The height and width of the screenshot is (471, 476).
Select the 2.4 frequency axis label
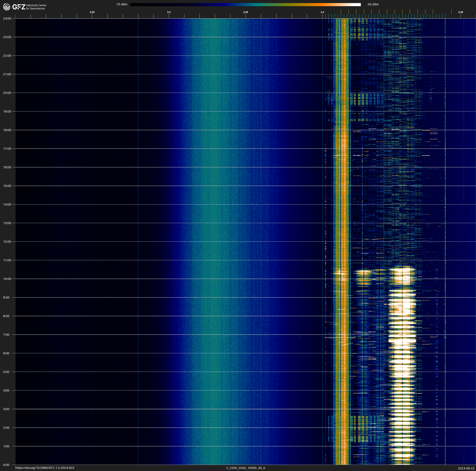click(322, 12)
